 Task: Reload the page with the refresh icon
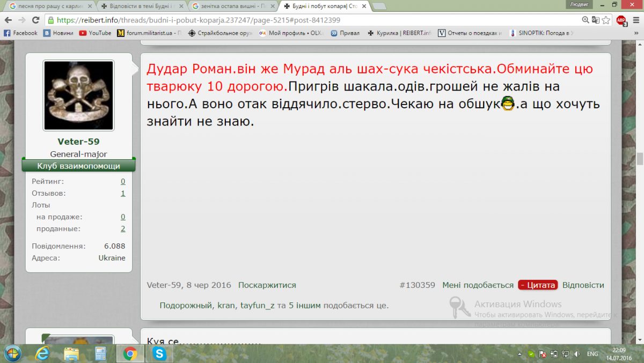[36, 20]
